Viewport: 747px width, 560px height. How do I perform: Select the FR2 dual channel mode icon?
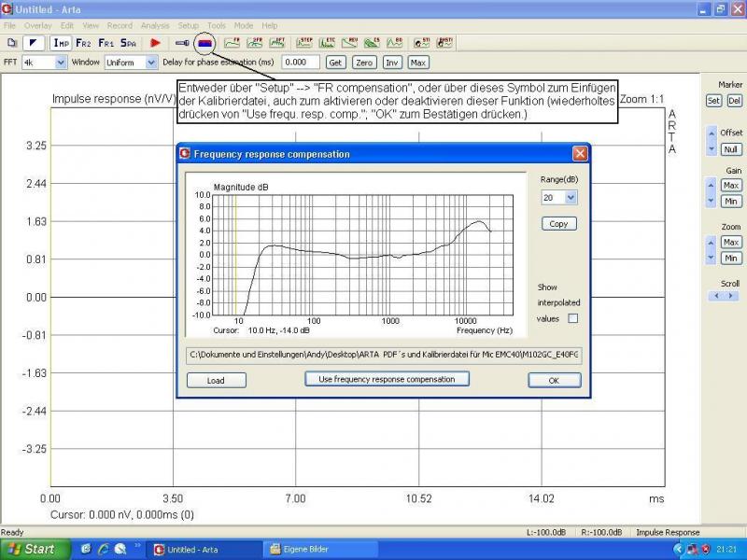click(84, 43)
